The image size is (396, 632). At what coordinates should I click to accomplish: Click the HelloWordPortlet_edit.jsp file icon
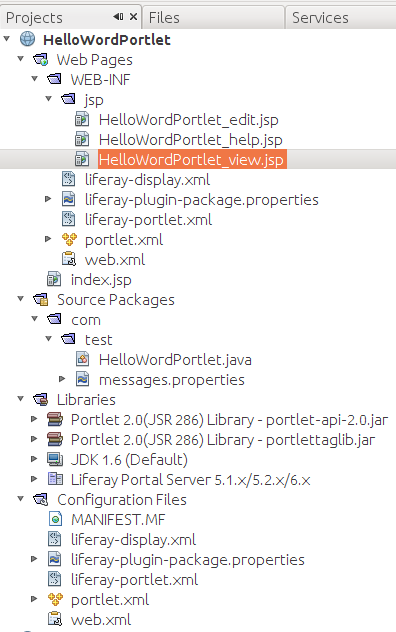pyautogui.click(x=82, y=119)
